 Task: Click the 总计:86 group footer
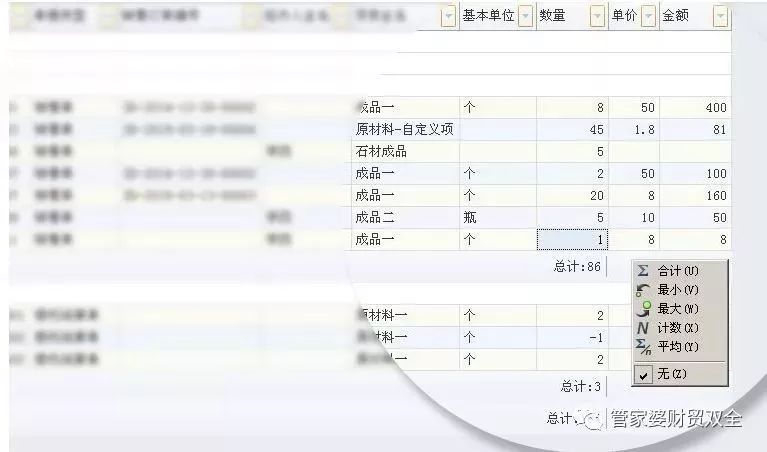pyautogui.click(x=577, y=267)
